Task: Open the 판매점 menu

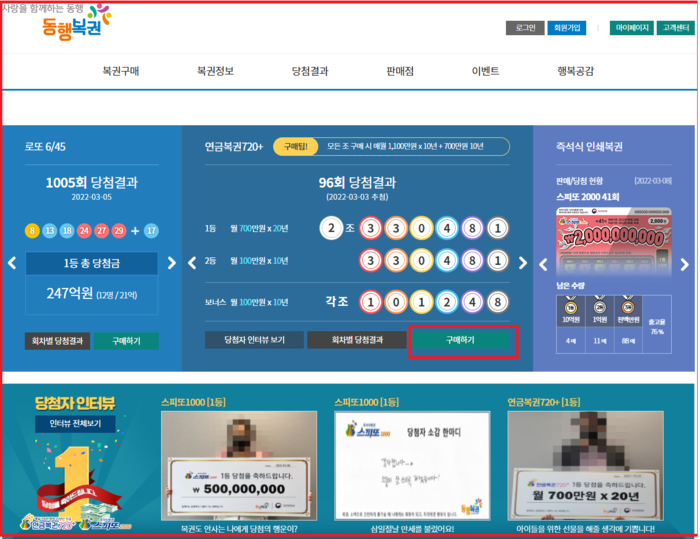Action: (400, 71)
